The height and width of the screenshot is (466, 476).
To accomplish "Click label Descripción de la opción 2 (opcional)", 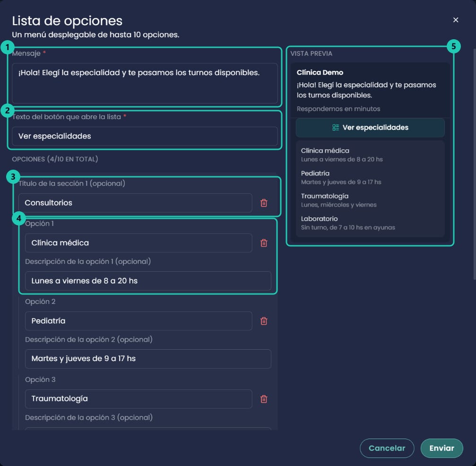I will [x=89, y=339].
